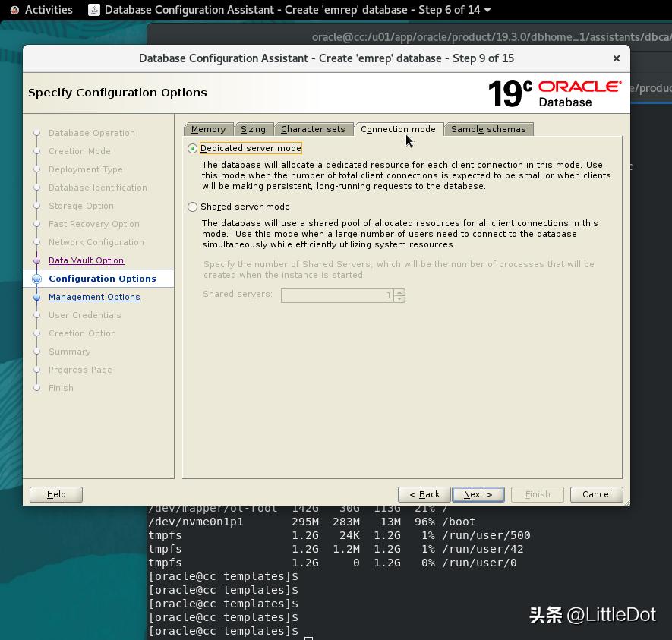Open the Connection mode tab
Image resolution: width=672 pixels, height=640 pixels.
pyautogui.click(x=398, y=129)
